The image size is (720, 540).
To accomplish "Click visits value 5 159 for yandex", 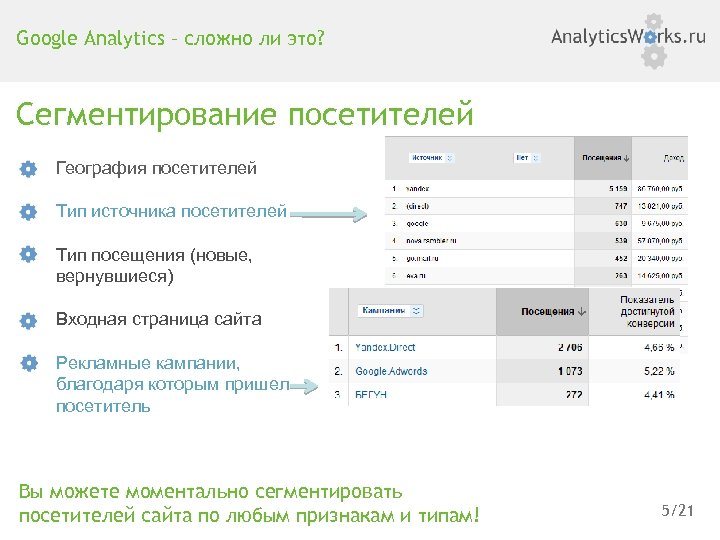I will (618, 189).
